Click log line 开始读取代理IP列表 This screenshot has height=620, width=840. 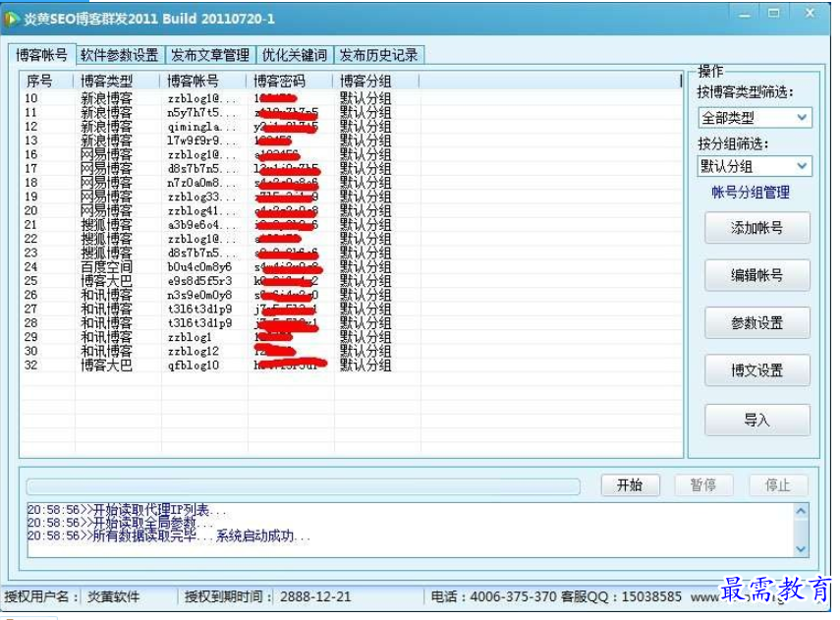click(x=127, y=510)
